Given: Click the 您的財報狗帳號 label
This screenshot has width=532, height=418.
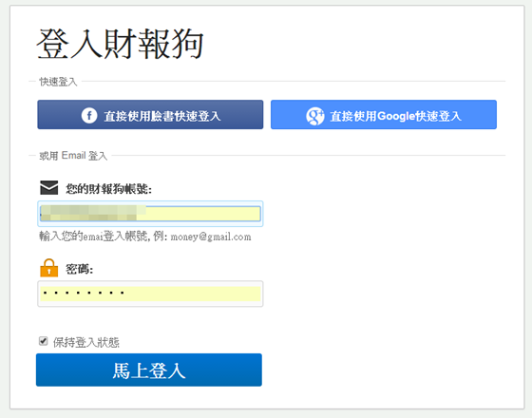Looking at the screenshot, I should [108, 189].
